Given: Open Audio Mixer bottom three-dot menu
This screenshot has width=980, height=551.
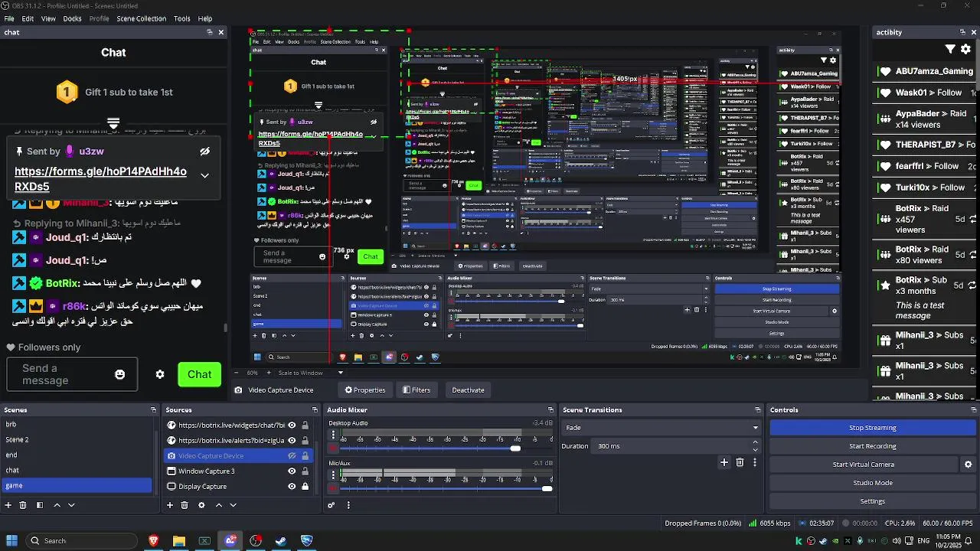Looking at the screenshot, I should (348, 505).
